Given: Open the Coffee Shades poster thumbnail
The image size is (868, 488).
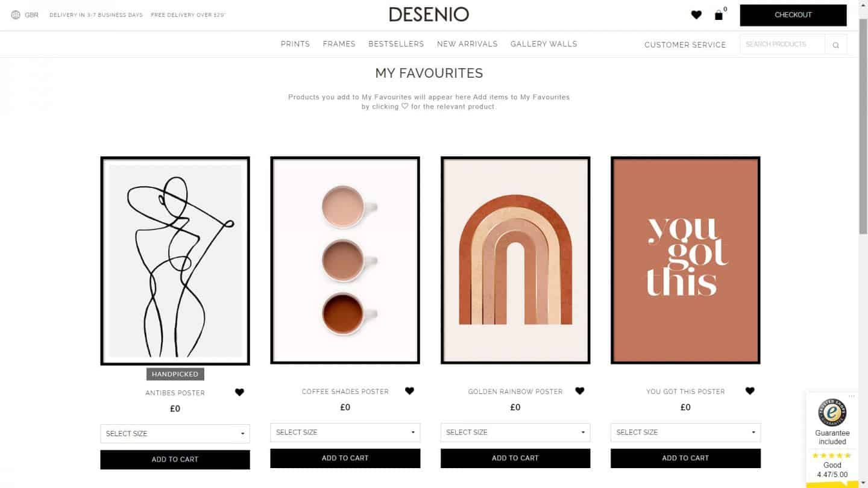Looking at the screenshot, I should tap(345, 260).
